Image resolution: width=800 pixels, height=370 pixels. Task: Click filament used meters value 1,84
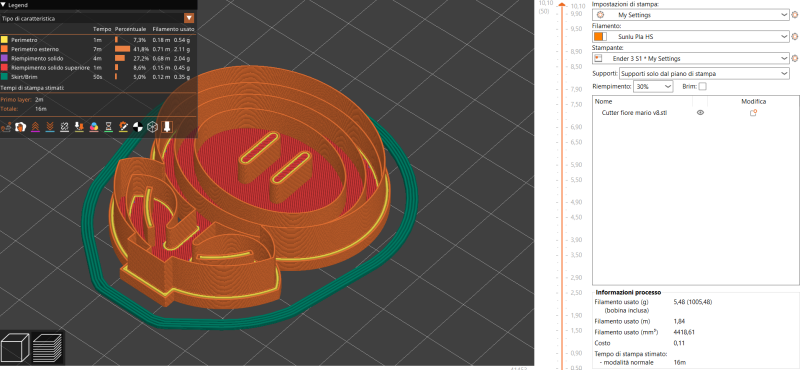(x=680, y=321)
